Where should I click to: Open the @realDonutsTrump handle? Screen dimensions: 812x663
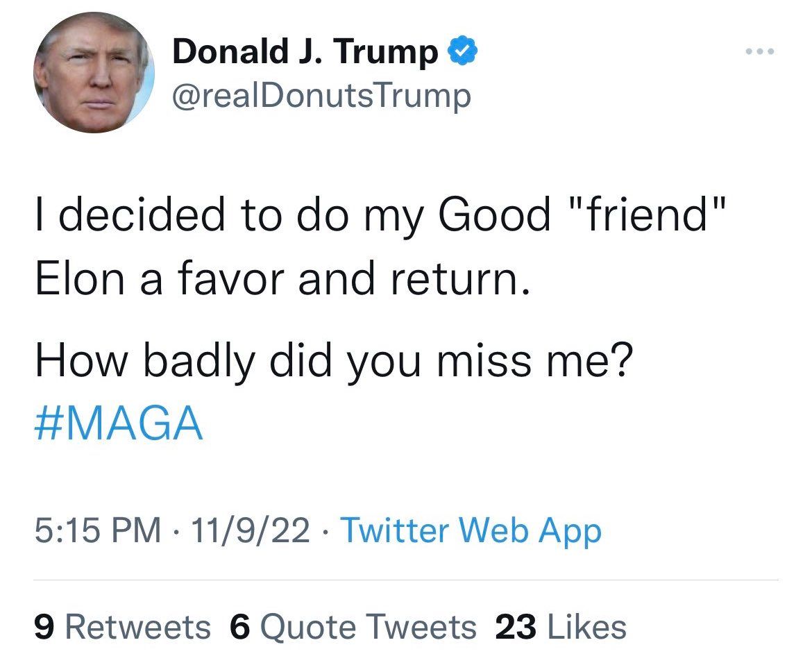(321, 96)
